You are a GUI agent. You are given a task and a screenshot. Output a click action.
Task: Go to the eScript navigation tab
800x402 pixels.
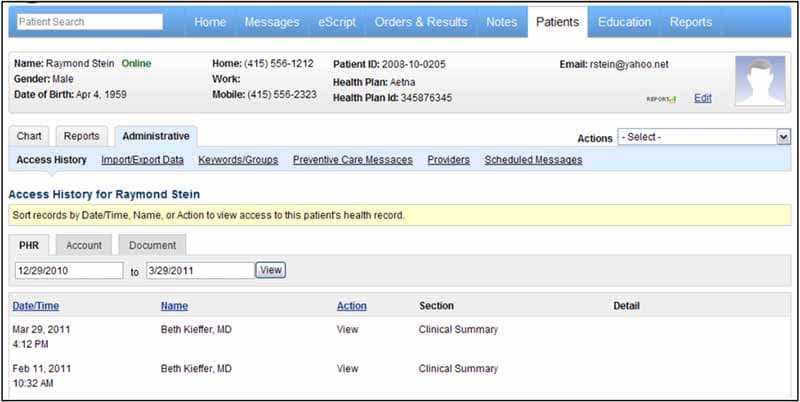pyautogui.click(x=336, y=22)
